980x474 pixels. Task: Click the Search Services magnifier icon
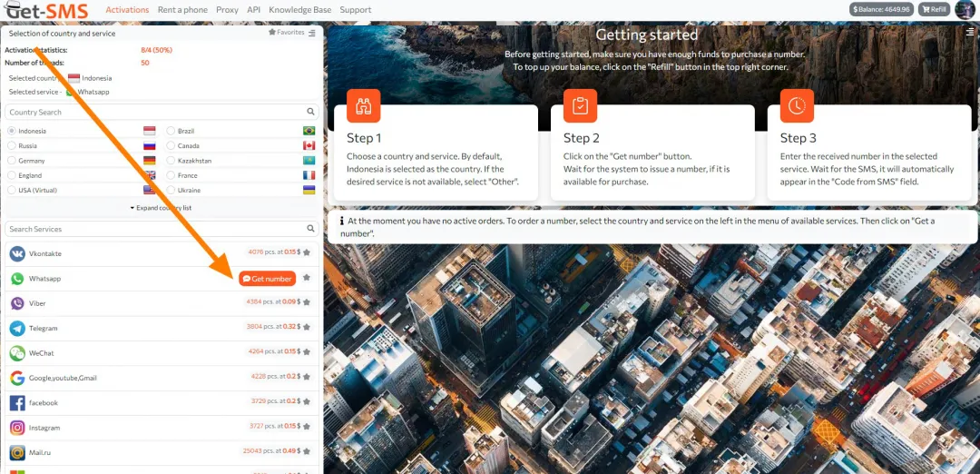coord(310,229)
